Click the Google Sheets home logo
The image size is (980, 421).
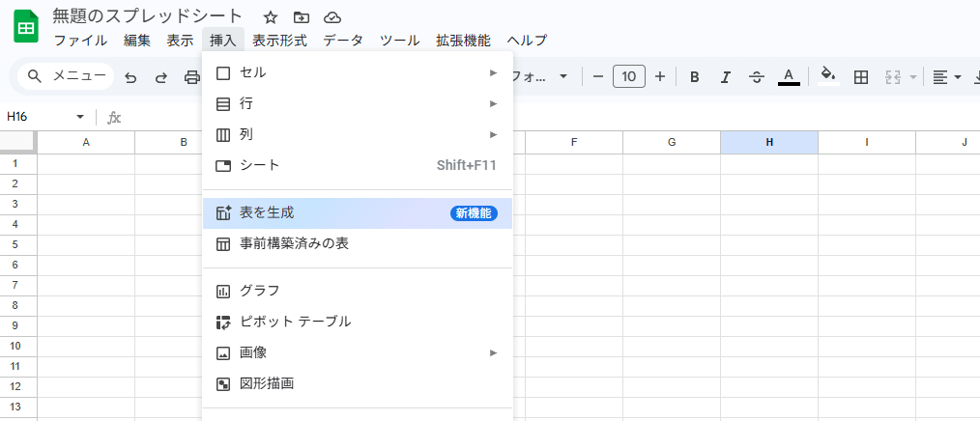(x=26, y=28)
